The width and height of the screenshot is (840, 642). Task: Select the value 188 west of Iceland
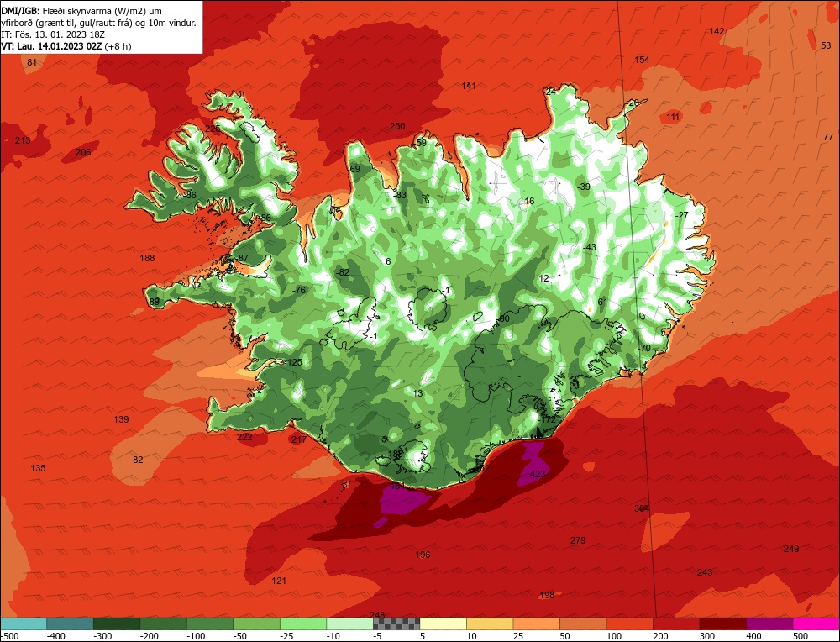point(147,258)
